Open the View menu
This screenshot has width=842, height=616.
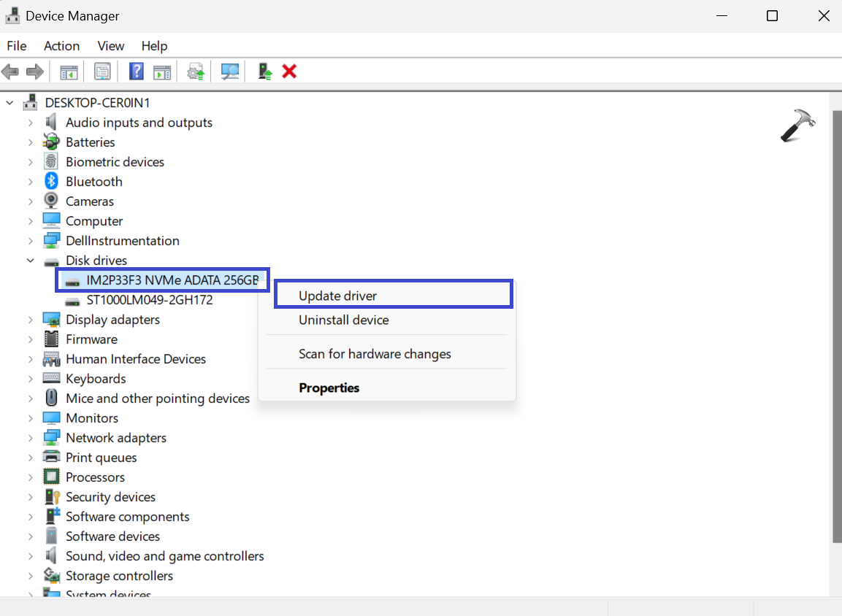pyautogui.click(x=111, y=46)
